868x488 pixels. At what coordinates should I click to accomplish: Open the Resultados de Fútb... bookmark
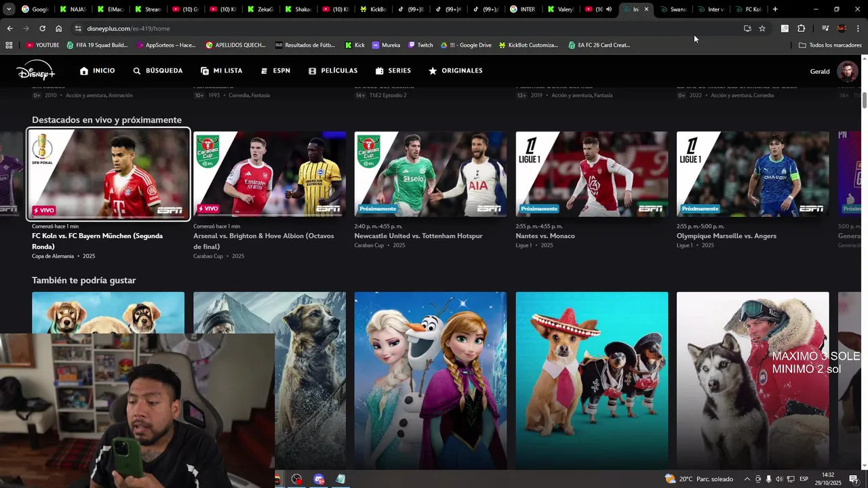tap(305, 45)
